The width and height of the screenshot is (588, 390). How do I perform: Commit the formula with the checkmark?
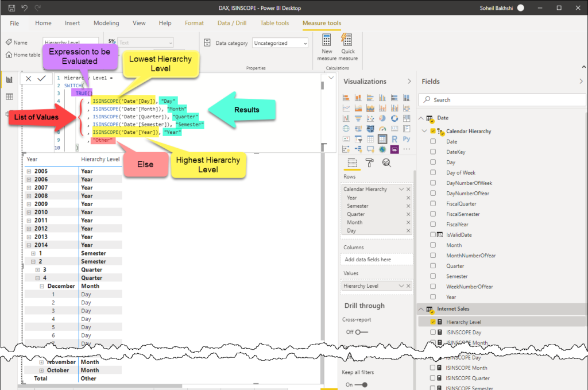pos(41,78)
